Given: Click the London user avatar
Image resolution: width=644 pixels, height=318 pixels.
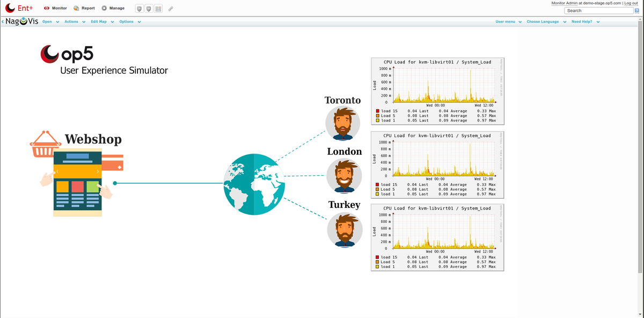Looking at the screenshot, I should [344, 175].
